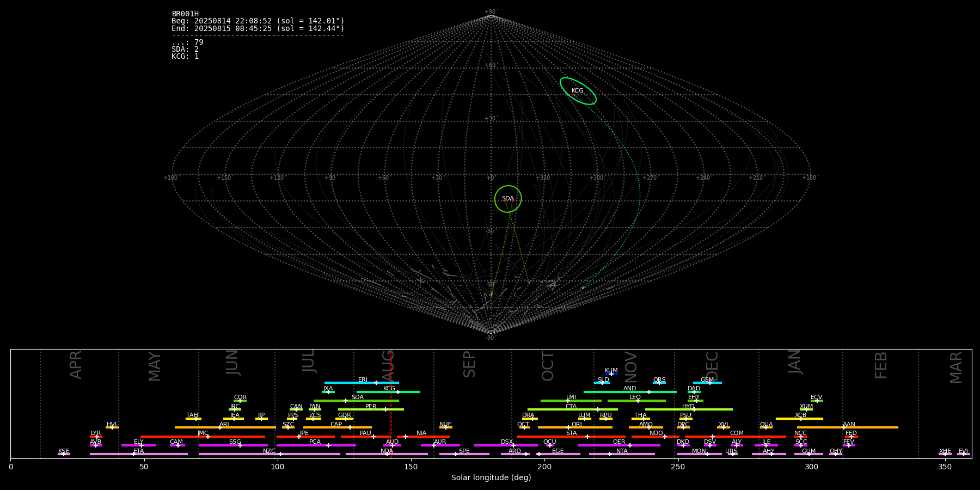Select the PCA magenta shower bar
Viewport: 980px width, 490px height.
pyautogui.click(x=316, y=445)
